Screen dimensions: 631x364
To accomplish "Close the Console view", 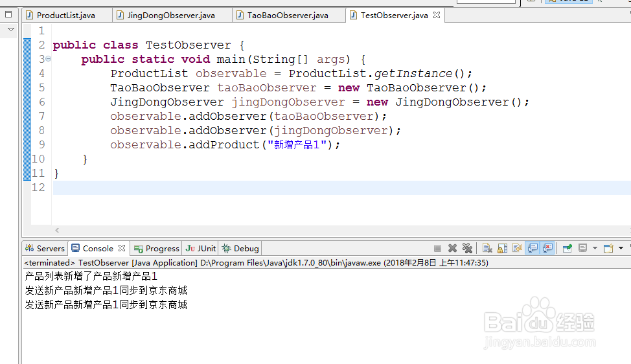I will point(122,248).
